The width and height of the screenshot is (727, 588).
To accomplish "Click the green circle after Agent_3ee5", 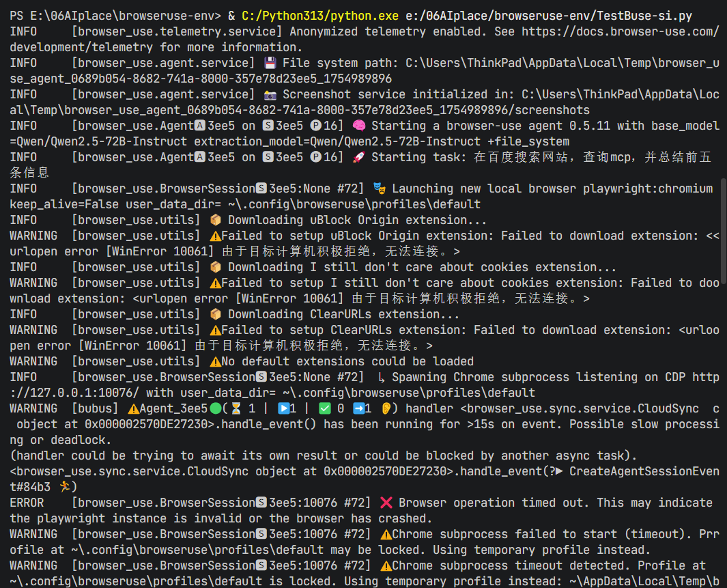I will coord(216,409).
